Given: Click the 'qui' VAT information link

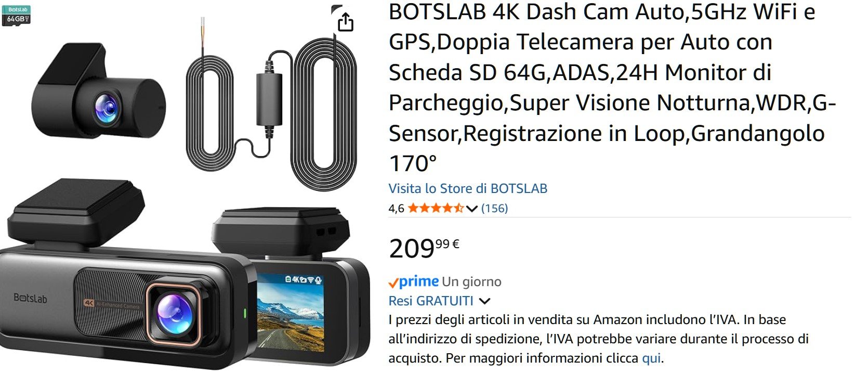Looking at the screenshot, I should point(651,358).
